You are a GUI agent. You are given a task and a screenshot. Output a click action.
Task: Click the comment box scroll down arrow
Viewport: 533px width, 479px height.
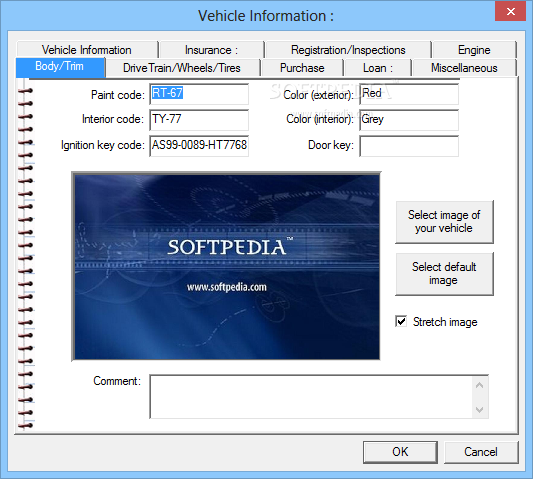(x=480, y=409)
